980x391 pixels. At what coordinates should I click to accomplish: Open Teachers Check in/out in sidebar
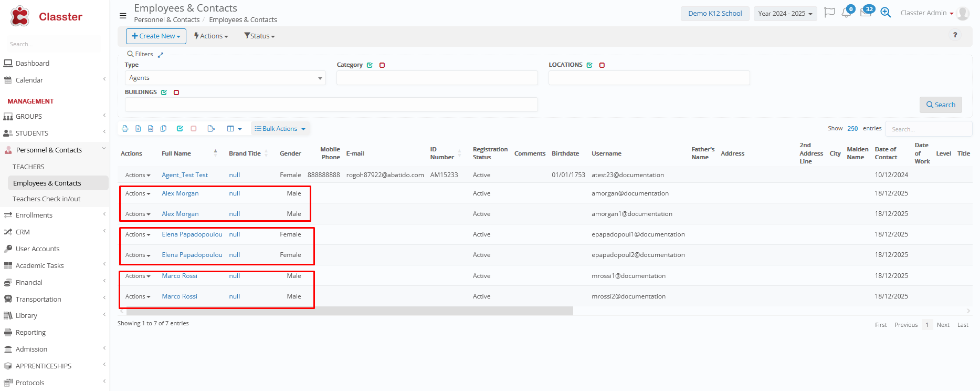point(47,199)
